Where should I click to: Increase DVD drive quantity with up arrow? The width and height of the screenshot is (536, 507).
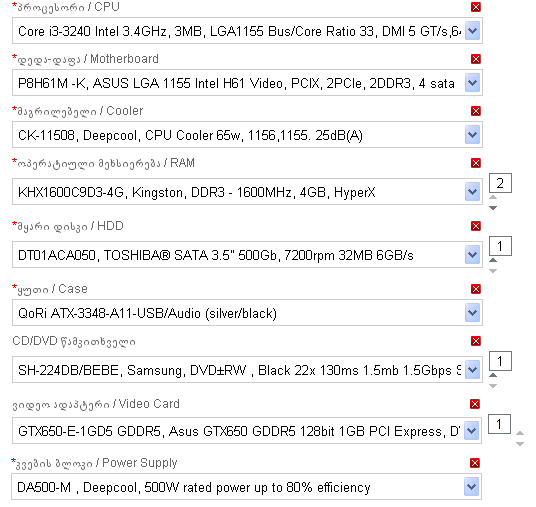click(x=493, y=375)
